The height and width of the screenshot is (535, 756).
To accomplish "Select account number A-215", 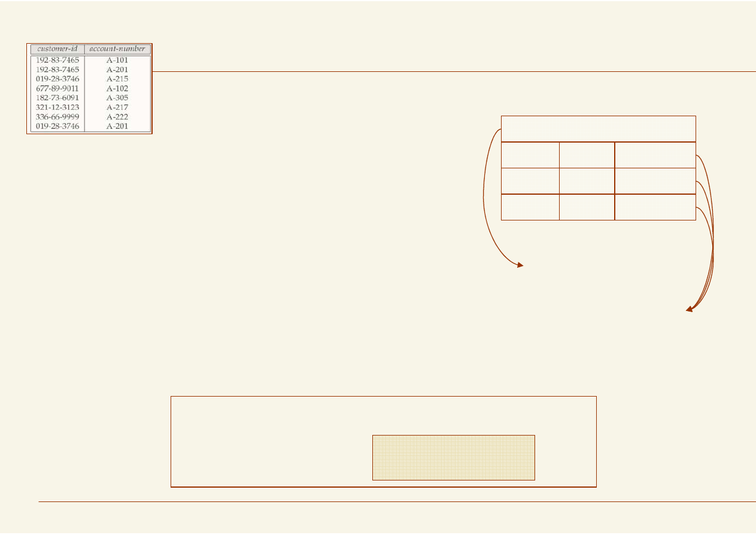I will (x=117, y=79).
